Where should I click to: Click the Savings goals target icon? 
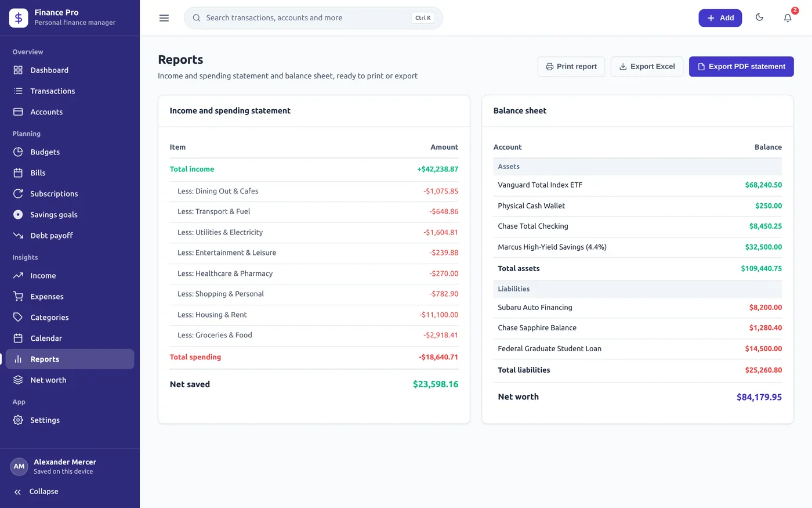pos(18,215)
